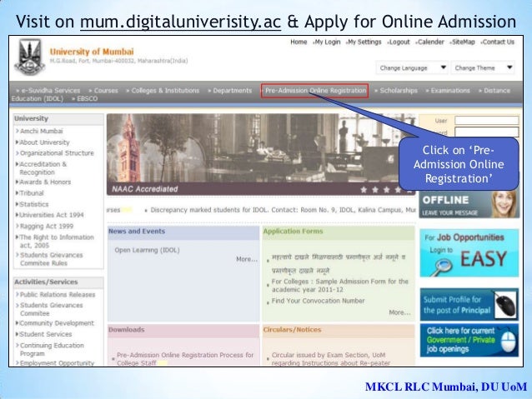Screen dimensions: 532x399
Task: Open the Offline Leave Your Message banner
Action: [469, 204]
